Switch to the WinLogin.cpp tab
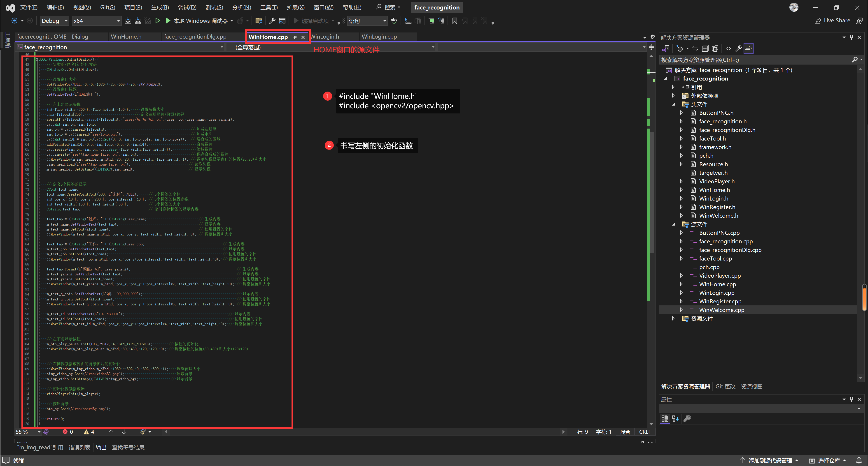The width and height of the screenshot is (868, 466). 379,37
